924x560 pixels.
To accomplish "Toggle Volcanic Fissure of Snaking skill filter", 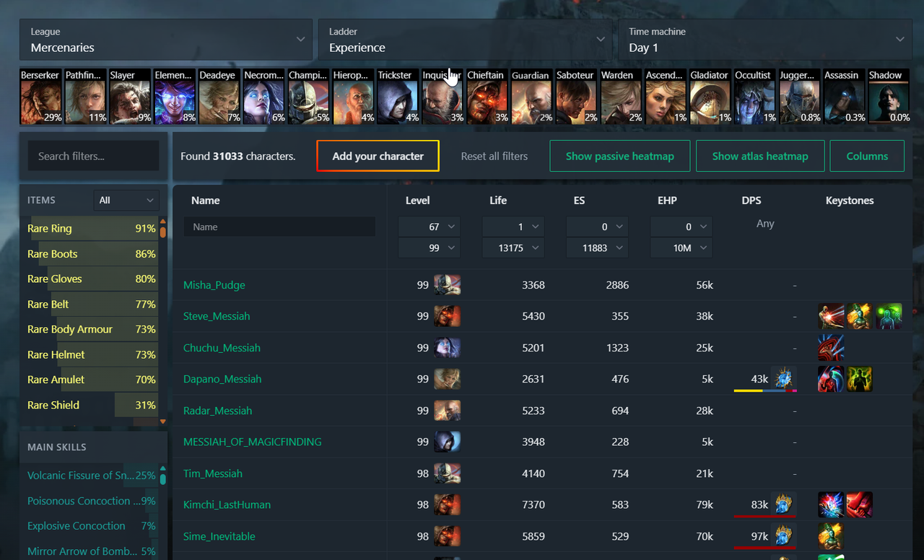I will pos(92,476).
